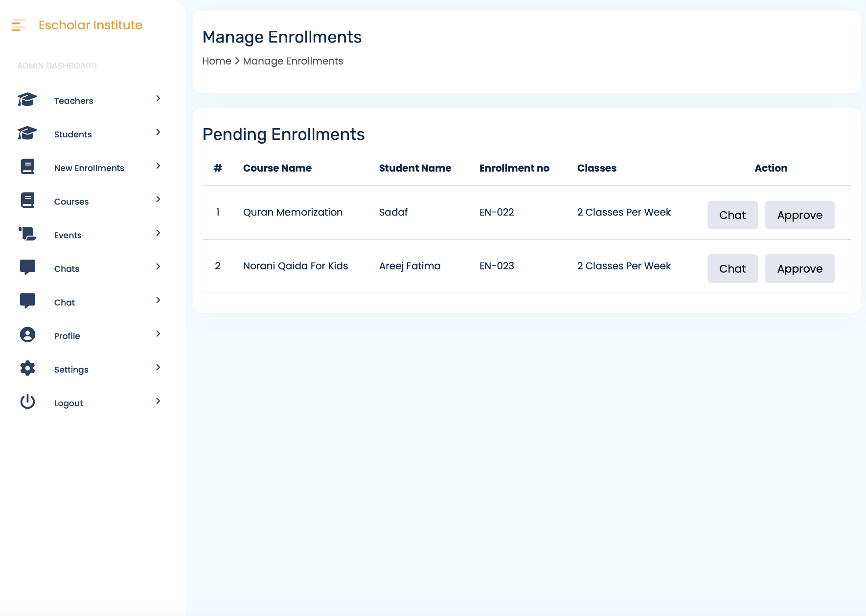Click the Manage Enrollments breadcrumb text
Image resolution: width=866 pixels, height=616 pixels.
click(293, 61)
